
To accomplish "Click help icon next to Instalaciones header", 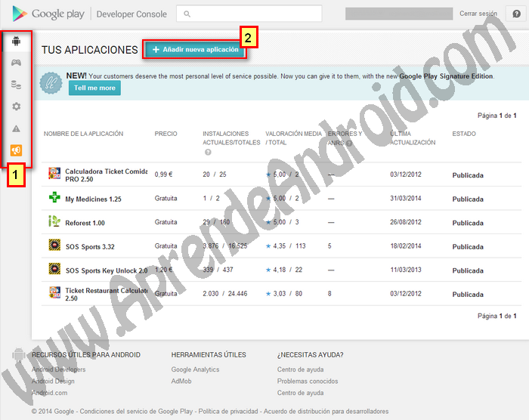I will [x=208, y=152].
